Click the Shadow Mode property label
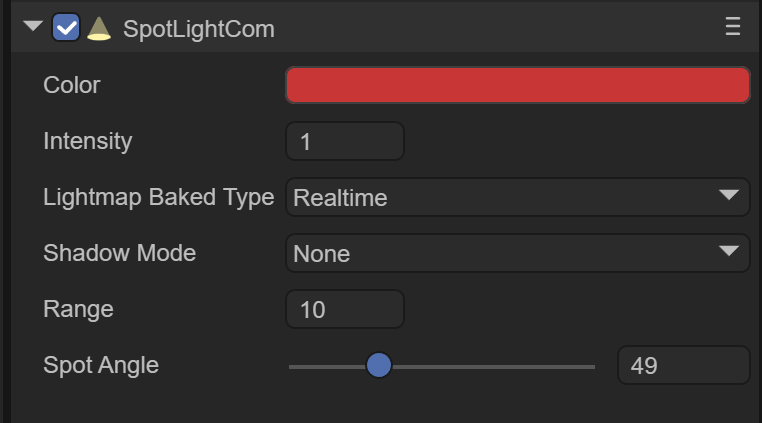Viewport: 762px width, 423px height. 119,254
